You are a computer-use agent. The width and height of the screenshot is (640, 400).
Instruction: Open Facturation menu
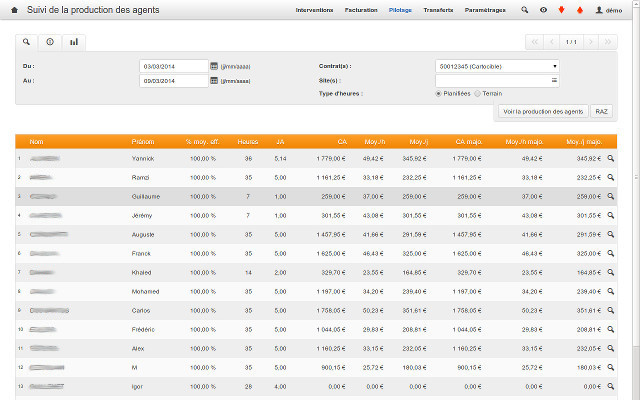[361, 10]
